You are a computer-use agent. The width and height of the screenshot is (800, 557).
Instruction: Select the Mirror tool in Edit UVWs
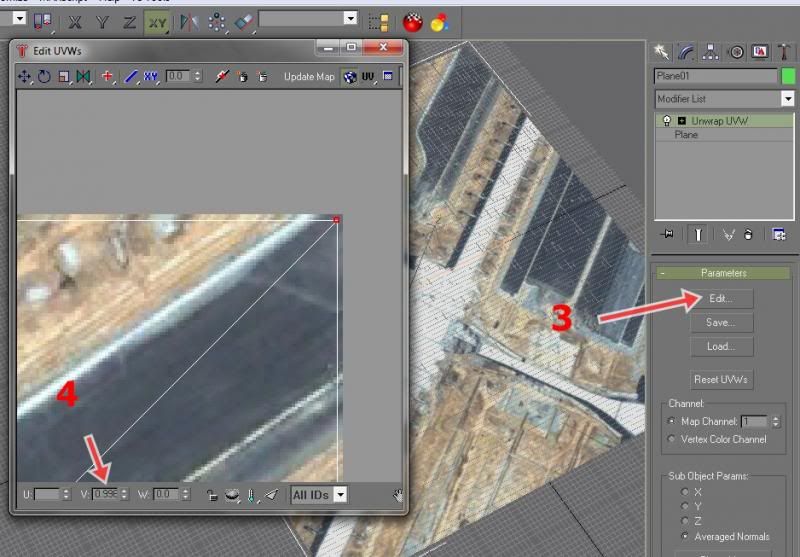83,77
